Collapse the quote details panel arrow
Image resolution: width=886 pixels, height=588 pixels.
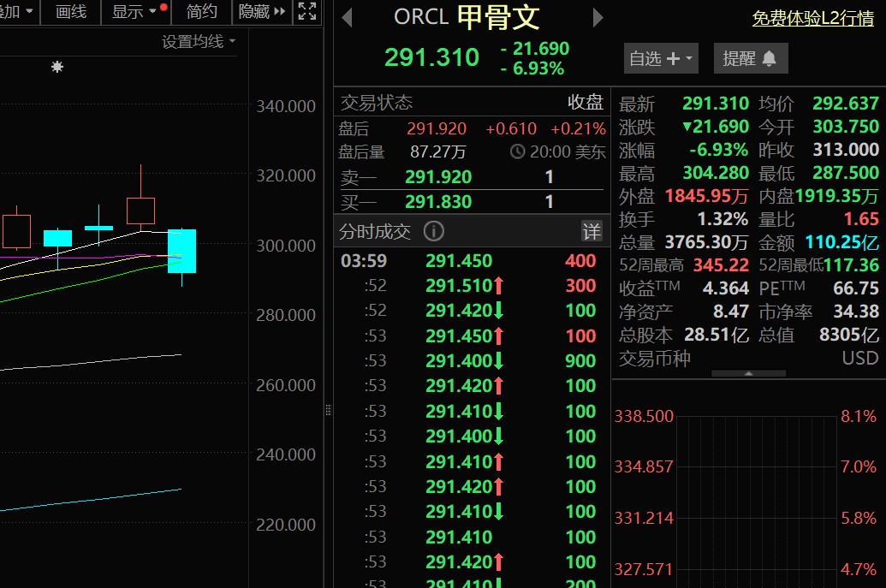tap(749, 373)
